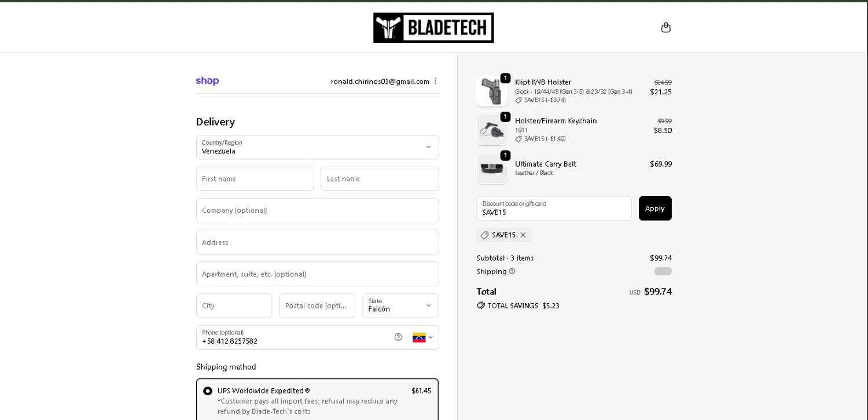Image resolution: width=868 pixels, height=420 pixels.
Task: Click the Ultimate Carry Belt item name
Action: pos(546,164)
